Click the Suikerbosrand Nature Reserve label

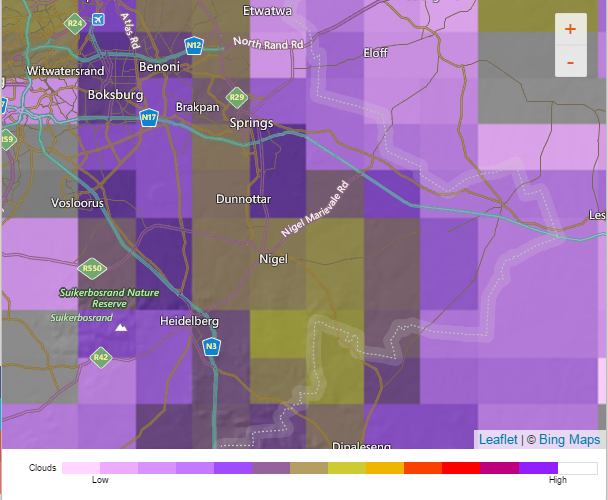pos(110,297)
